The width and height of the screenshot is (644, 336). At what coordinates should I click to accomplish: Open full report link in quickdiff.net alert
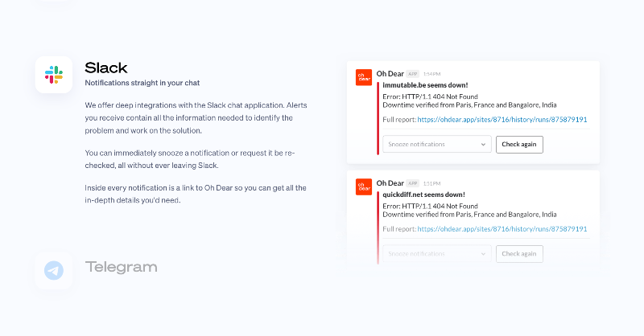(x=502, y=229)
